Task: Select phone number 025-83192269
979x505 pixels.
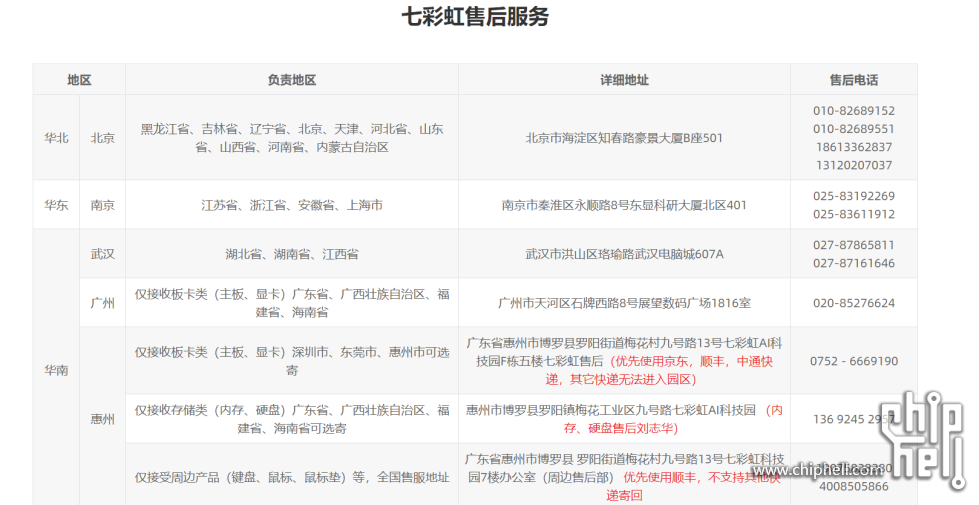Action: point(854,195)
